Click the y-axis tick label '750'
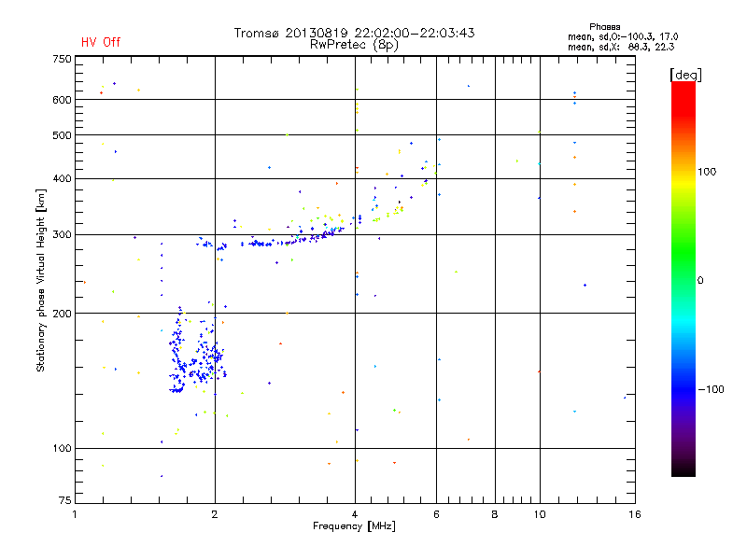Screen dimensions: 747x560 pyautogui.click(x=62, y=59)
